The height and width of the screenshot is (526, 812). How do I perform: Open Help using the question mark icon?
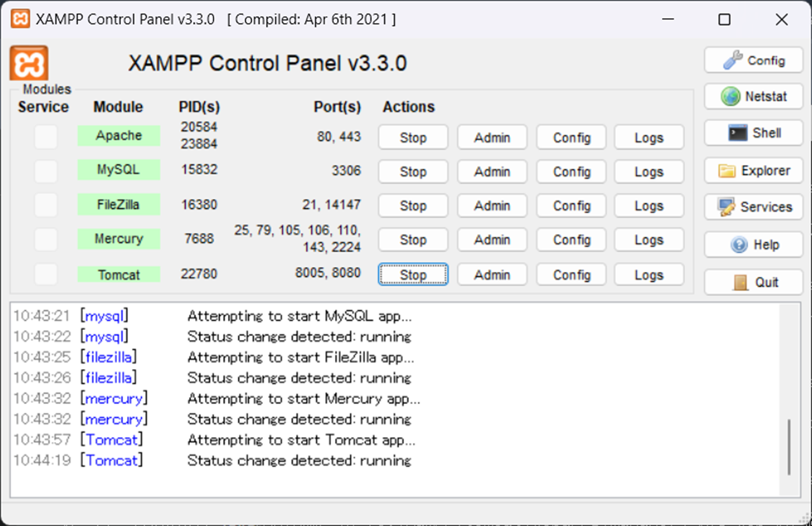click(x=752, y=244)
